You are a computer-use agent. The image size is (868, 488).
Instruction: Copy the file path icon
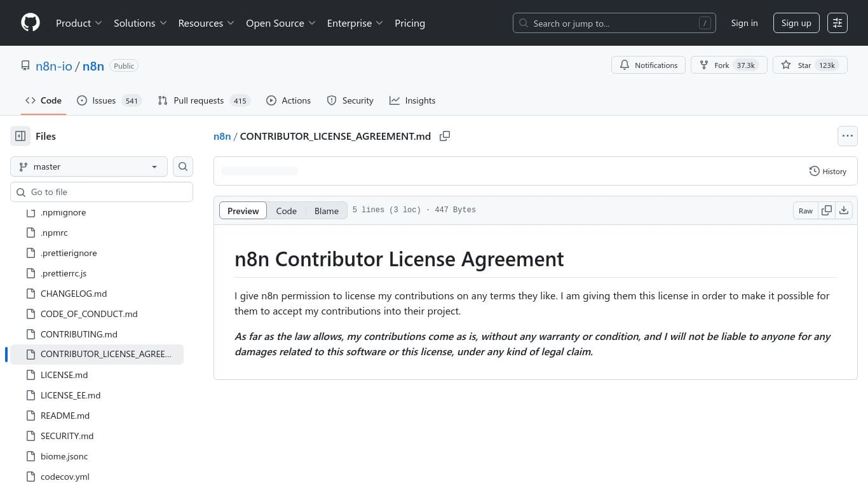click(445, 136)
